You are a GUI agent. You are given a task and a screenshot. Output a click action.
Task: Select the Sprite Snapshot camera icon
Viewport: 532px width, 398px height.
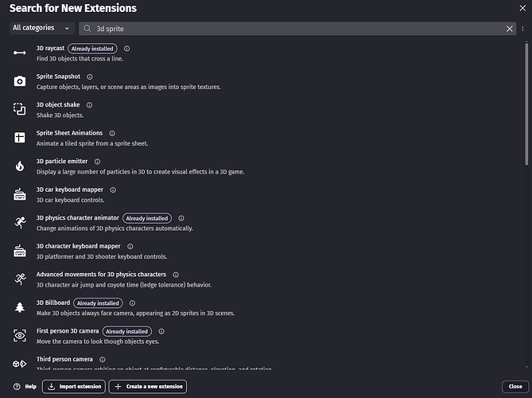click(20, 81)
